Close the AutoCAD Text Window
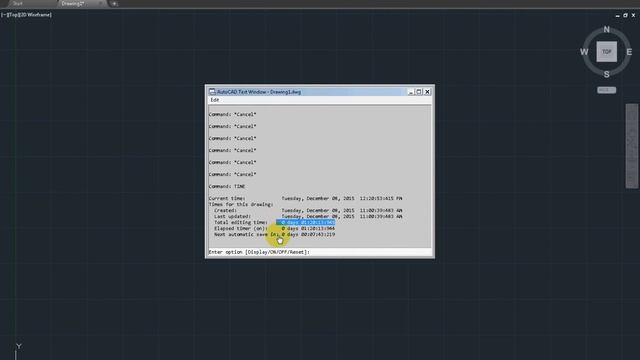Image resolution: width=640 pixels, height=360 pixels. point(427,92)
